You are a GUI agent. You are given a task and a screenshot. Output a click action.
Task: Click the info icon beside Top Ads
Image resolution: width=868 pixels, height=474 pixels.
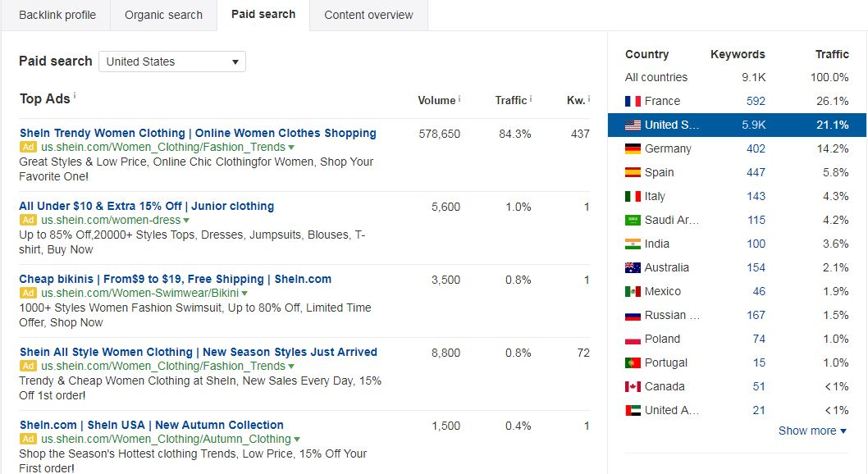[x=75, y=96]
